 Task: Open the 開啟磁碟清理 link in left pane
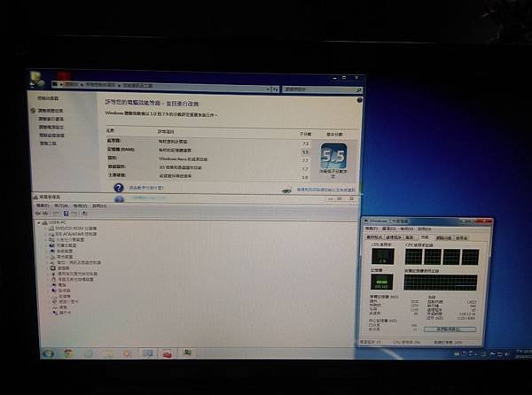(51, 136)
